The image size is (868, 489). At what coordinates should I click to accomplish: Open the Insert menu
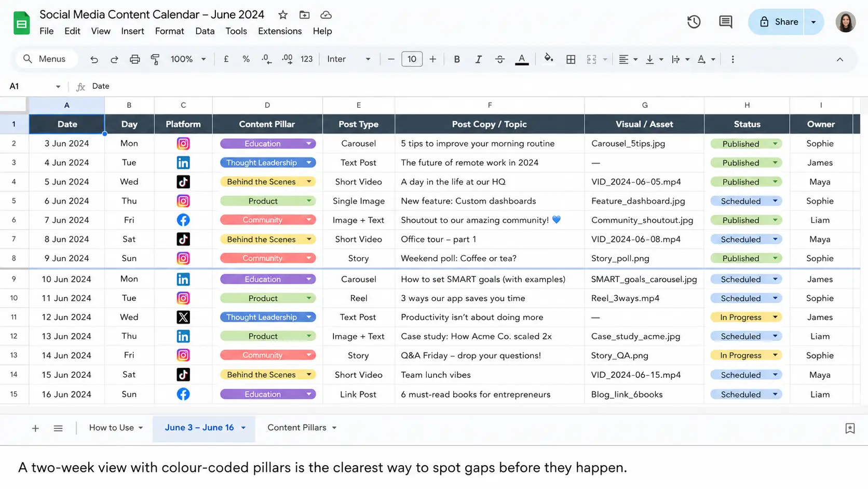point(132,31)
